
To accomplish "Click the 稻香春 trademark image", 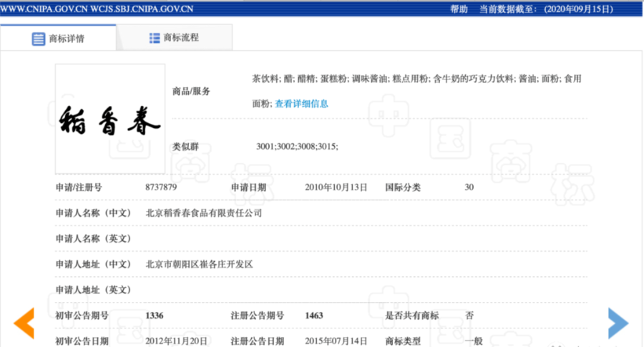I will pos(110,119).
